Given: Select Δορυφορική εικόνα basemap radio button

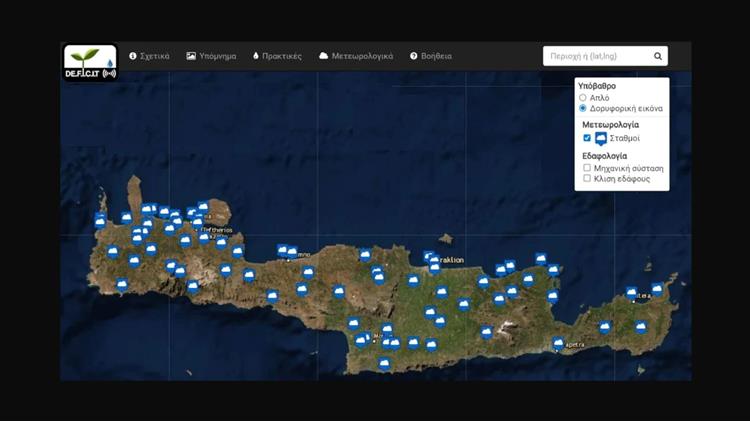Looking at the screenshot, I should 584,108.
